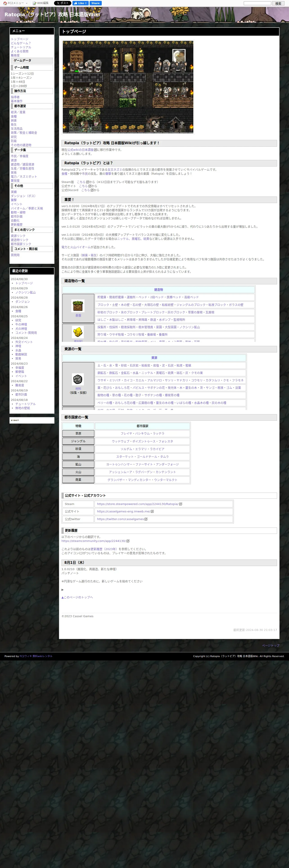Image resolution: width=289 pixels, height=868 pixels.
Task: Select 基本操作 in the side menu
Action: coord(17,101)
